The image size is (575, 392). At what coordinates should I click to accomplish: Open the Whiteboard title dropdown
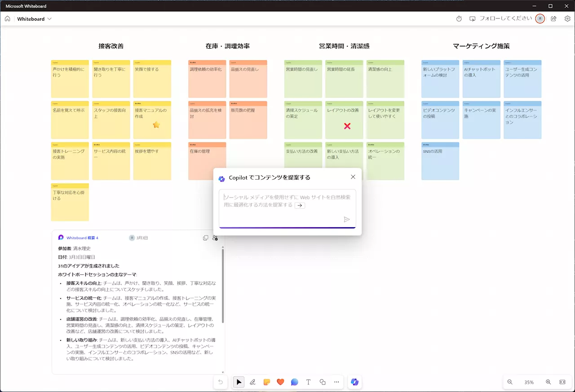35,19
